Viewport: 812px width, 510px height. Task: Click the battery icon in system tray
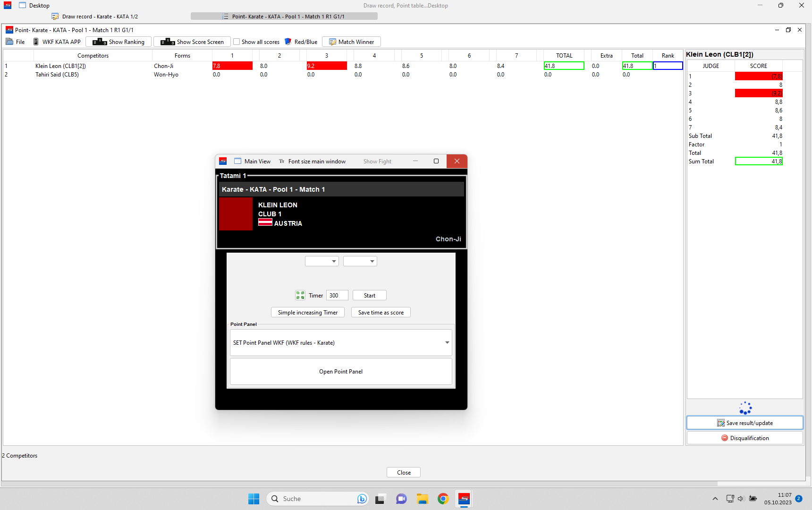753,499
